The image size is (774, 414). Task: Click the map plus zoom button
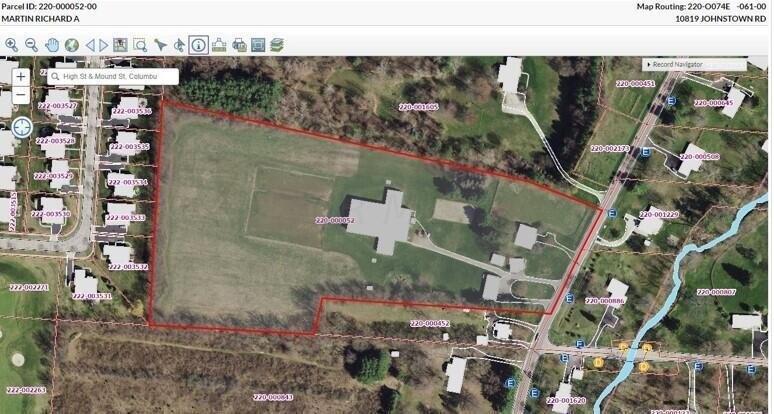21,77
